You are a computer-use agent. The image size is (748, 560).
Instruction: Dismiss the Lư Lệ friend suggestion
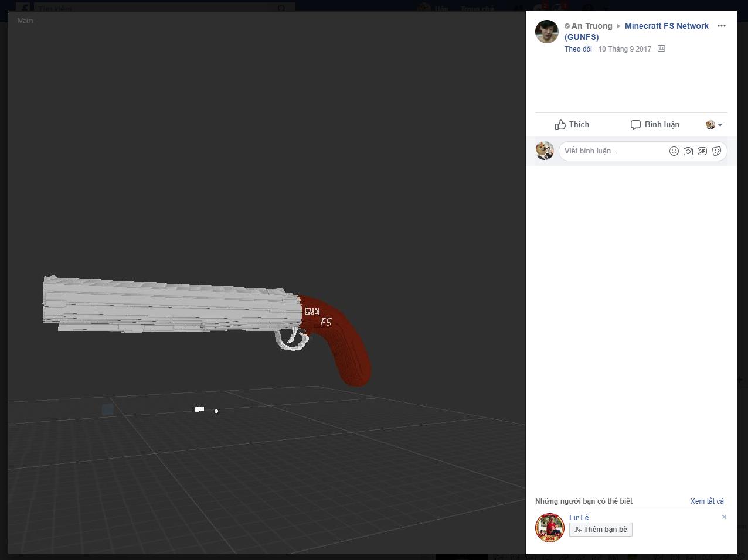724,517
